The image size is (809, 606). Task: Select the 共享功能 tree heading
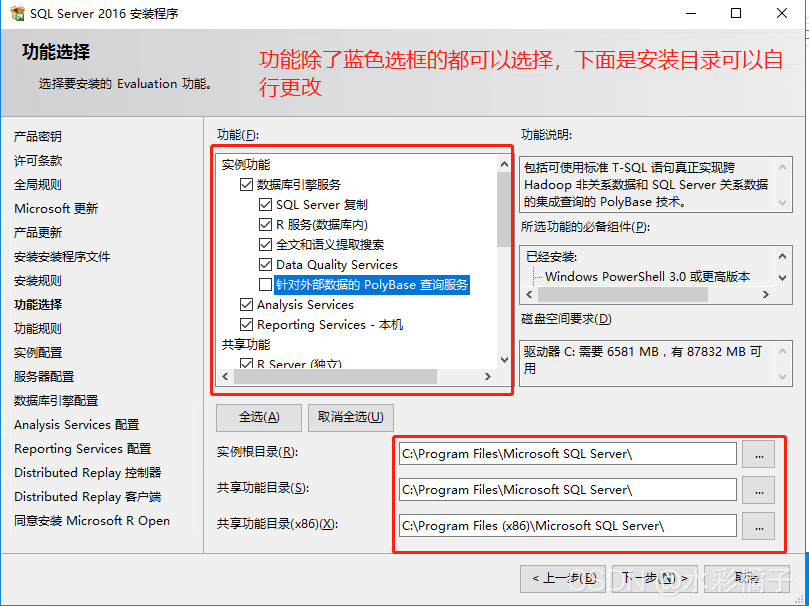(x=246, y=345)
